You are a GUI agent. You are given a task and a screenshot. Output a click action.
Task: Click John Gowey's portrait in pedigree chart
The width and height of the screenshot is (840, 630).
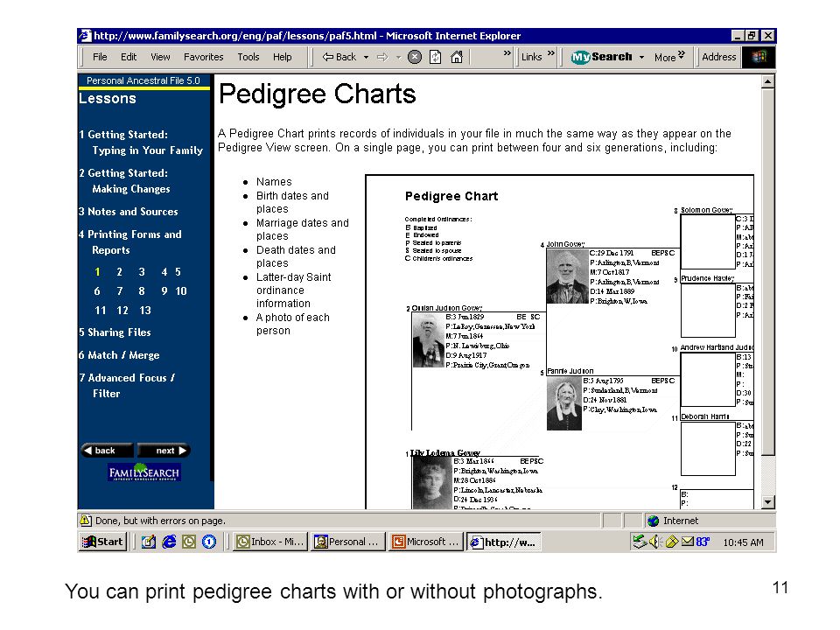tap(567, 276)
